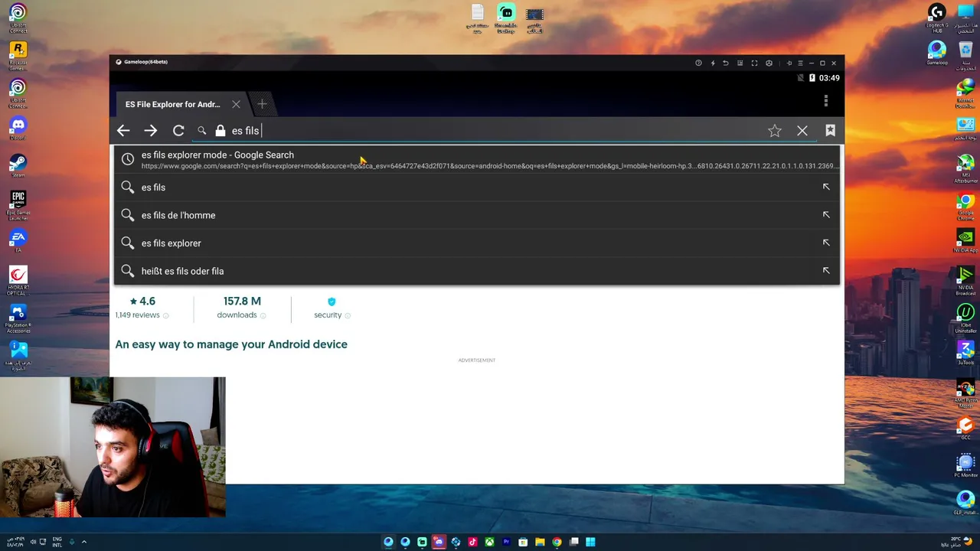Open the Gameloop keymapping keyboard icon
This screenshot has width=980, height=551.
pyautogui.click(x=740, y=63)
